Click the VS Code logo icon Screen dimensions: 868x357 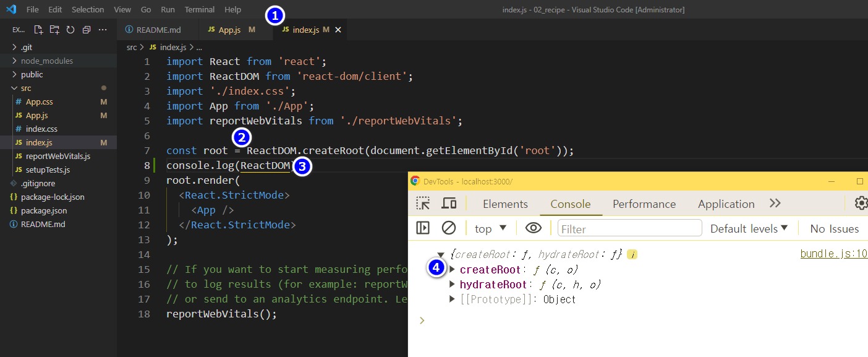(11, 9)
